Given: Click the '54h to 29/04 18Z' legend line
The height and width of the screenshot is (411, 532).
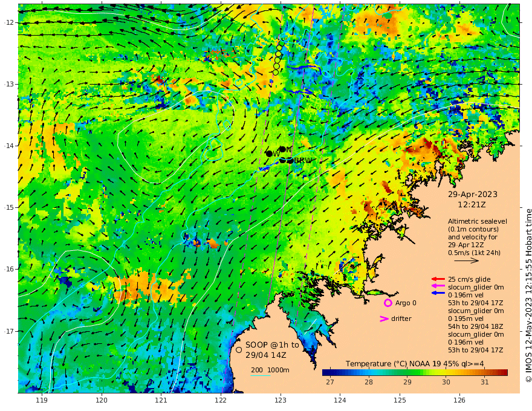Looking at the screenshot, I should click(475, 326).
